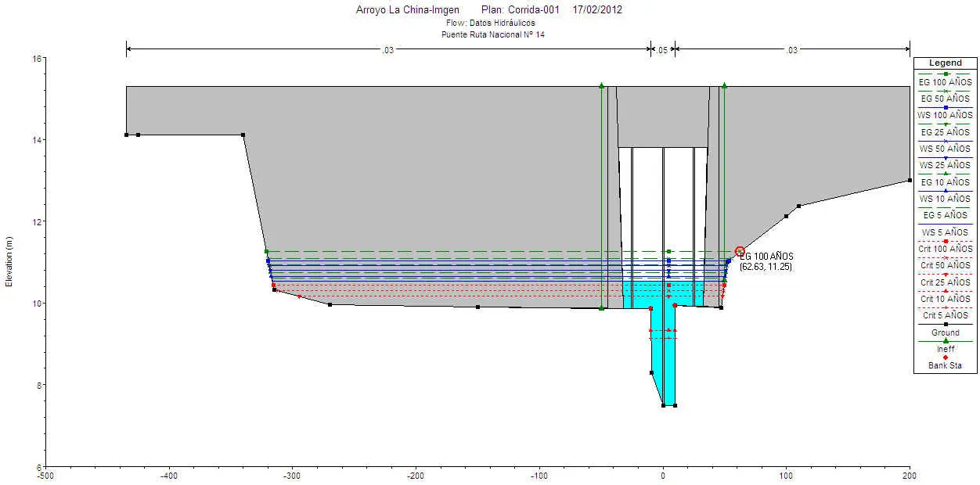Click the Ineff legend entry
The image size is (980, 485).
tap(945, 349)
